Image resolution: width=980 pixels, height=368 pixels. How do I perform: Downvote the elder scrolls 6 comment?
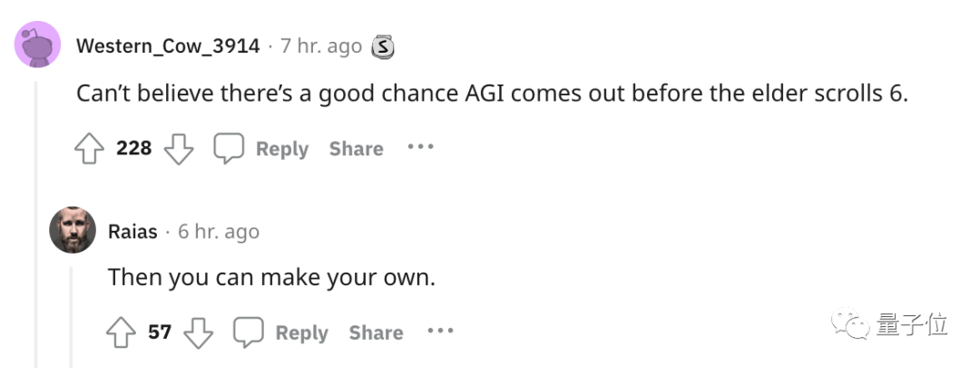[179, 149]
